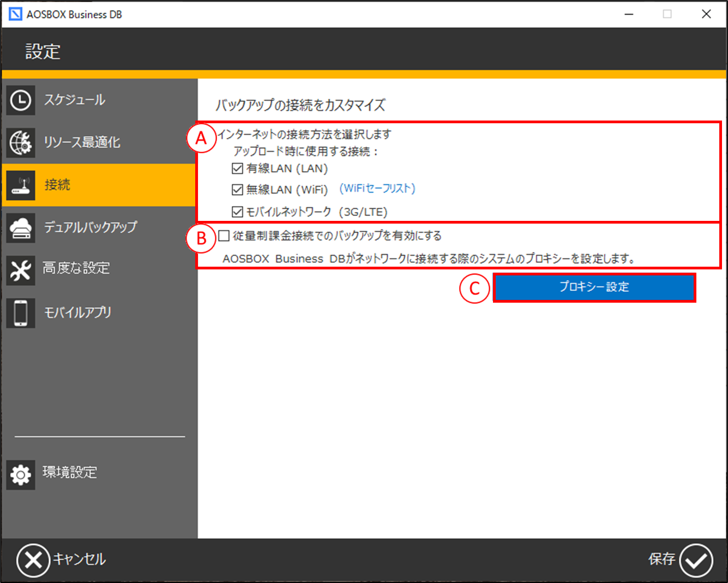
Task: Open the WiFiセーフリスト link
Action: pos(377,188)
